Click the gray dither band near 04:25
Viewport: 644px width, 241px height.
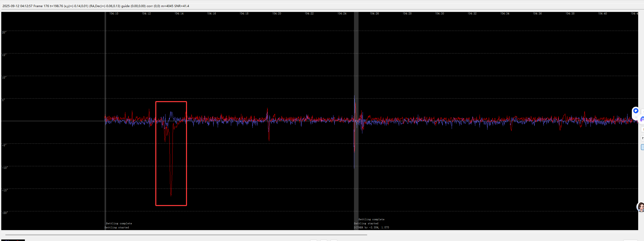click(x=356, y=76)
